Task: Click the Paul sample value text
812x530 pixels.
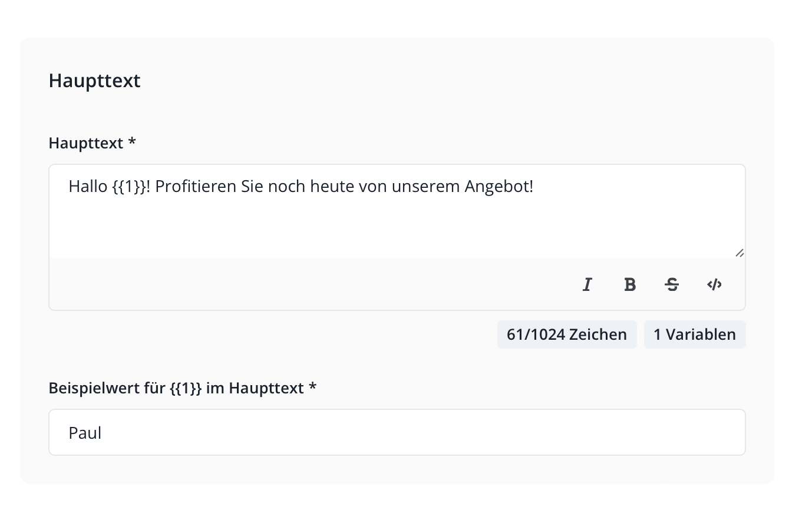Action: coord(85,433)
